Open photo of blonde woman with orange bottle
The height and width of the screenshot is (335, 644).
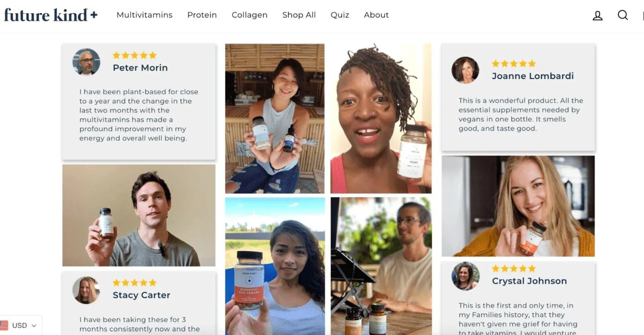518,206
